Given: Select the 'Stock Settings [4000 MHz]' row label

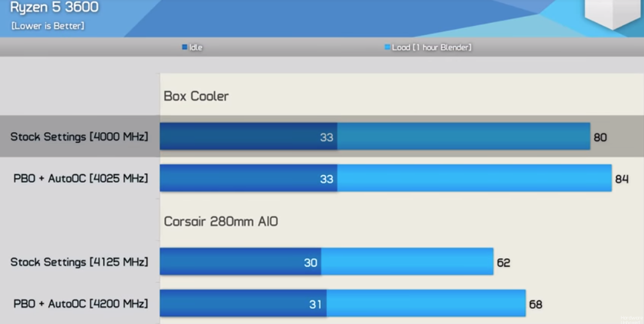Looking at the screenshot, I should click(x=79, y=136).
